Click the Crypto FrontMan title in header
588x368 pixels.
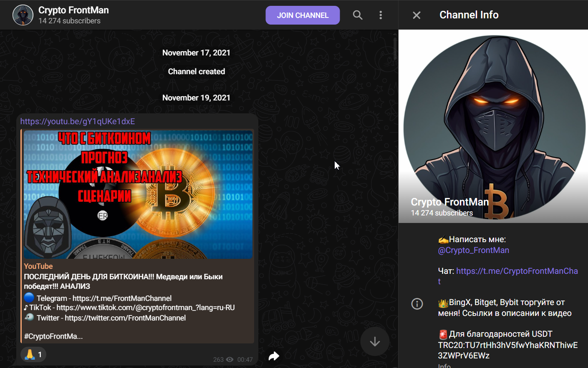(73, 10)
